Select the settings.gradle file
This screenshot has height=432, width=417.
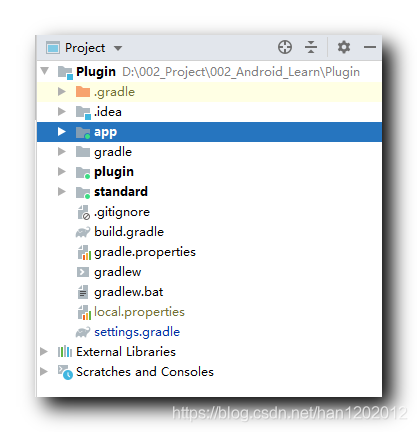tap(137, 332)
